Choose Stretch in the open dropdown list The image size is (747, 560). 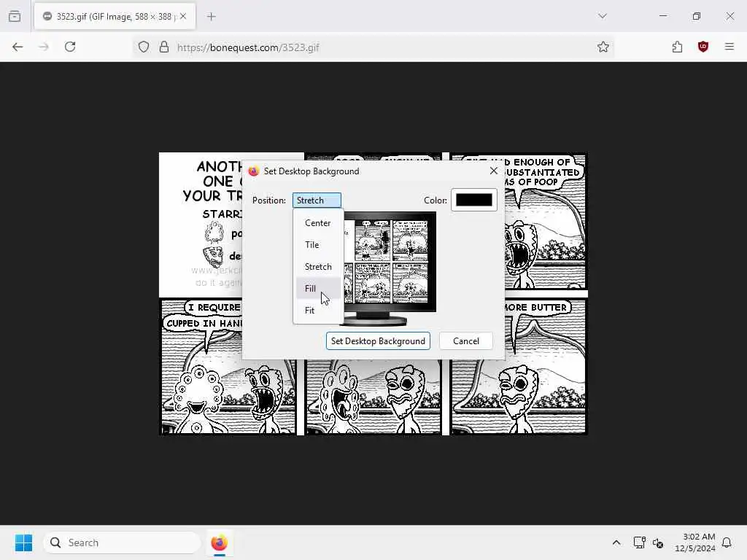click(x=318, y=267)
